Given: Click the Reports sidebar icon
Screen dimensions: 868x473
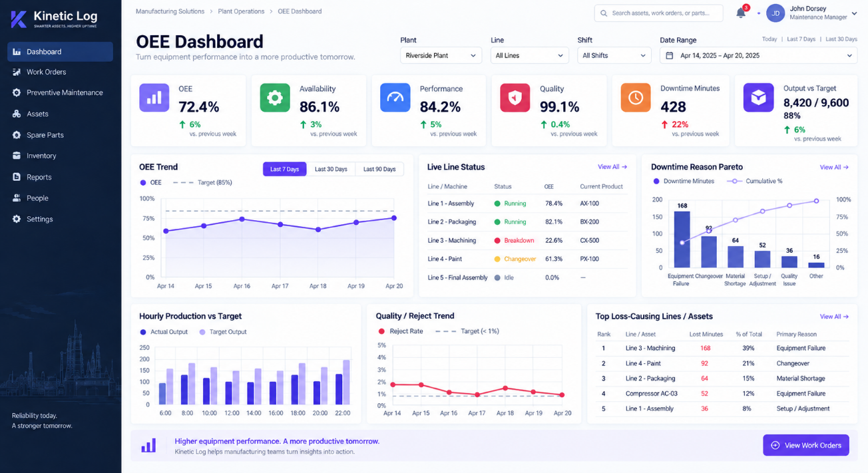Looking at the screenshot, I should (x=17, y=177).
